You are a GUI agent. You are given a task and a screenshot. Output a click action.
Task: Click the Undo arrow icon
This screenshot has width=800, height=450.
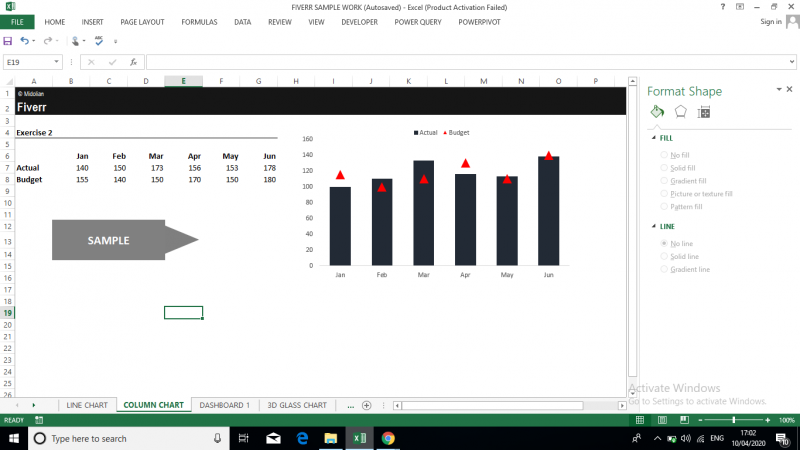[24, 41]
